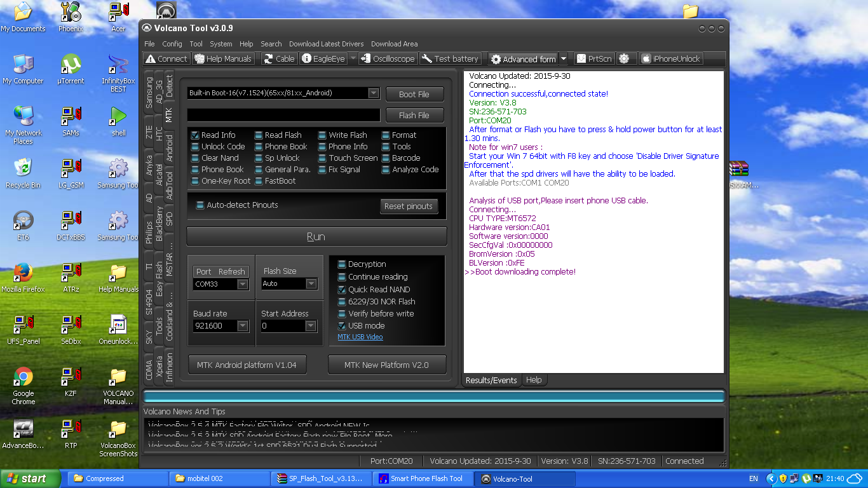The image size is (868, 488).
Task: Select the µTorrent desktop icon
Action: 71,69
